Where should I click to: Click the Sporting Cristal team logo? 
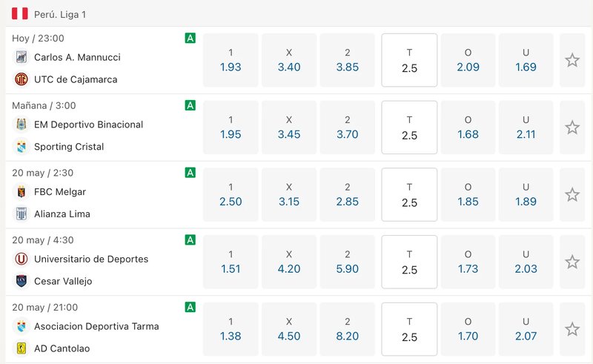21,147
